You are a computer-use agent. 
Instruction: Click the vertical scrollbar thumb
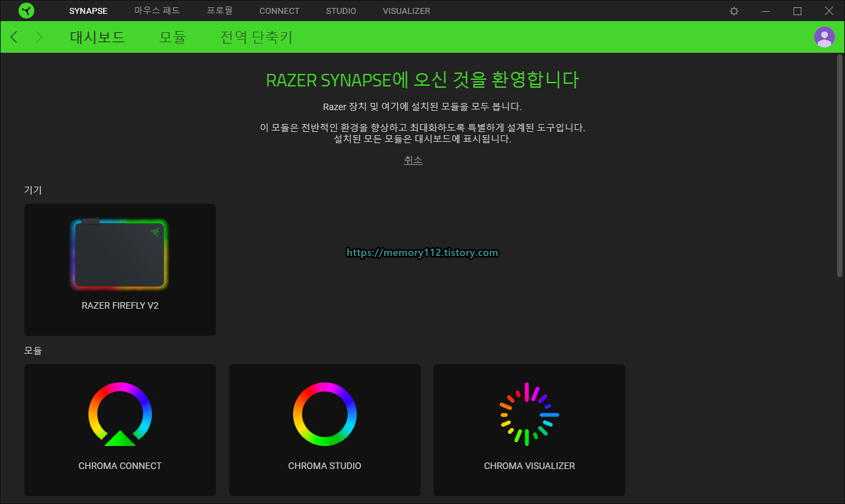pyautogui.click(x=840, y=166)
